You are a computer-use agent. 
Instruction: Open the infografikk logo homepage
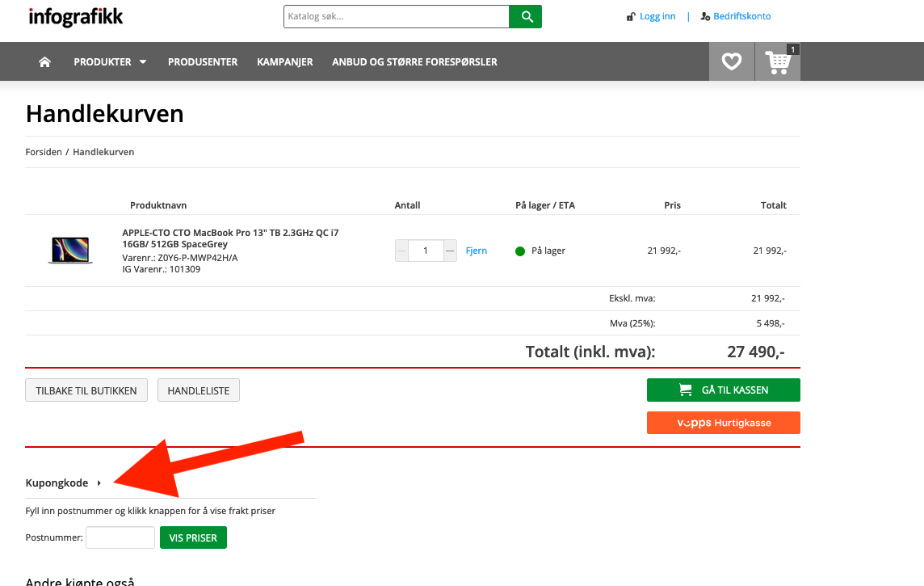[x=75, y=16]
